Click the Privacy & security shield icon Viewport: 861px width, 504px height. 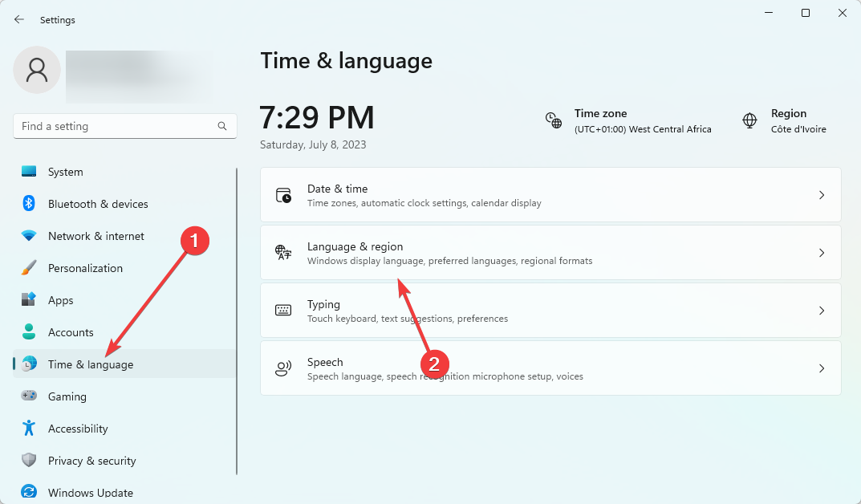tap(29, 460)
